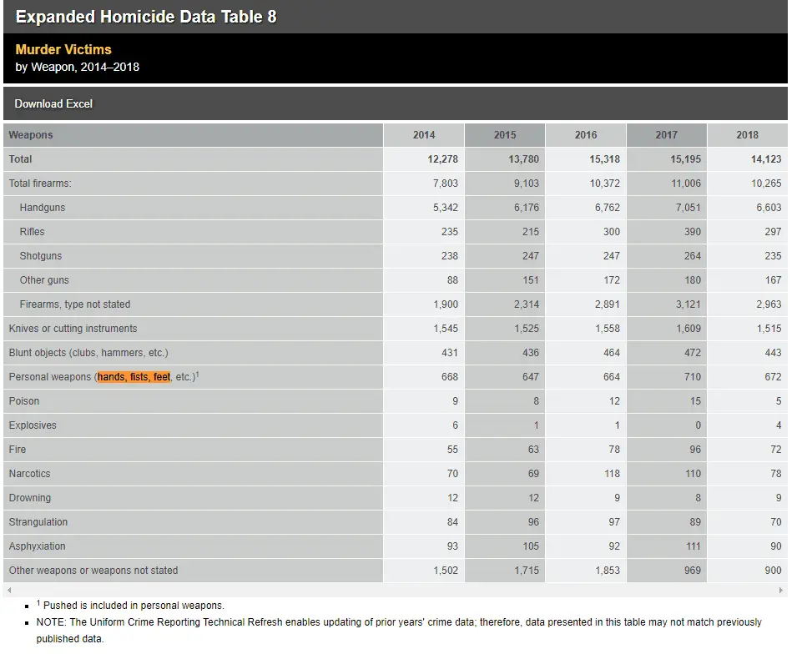Click the horizontal scrollbar track below the table

coord(395,590)
